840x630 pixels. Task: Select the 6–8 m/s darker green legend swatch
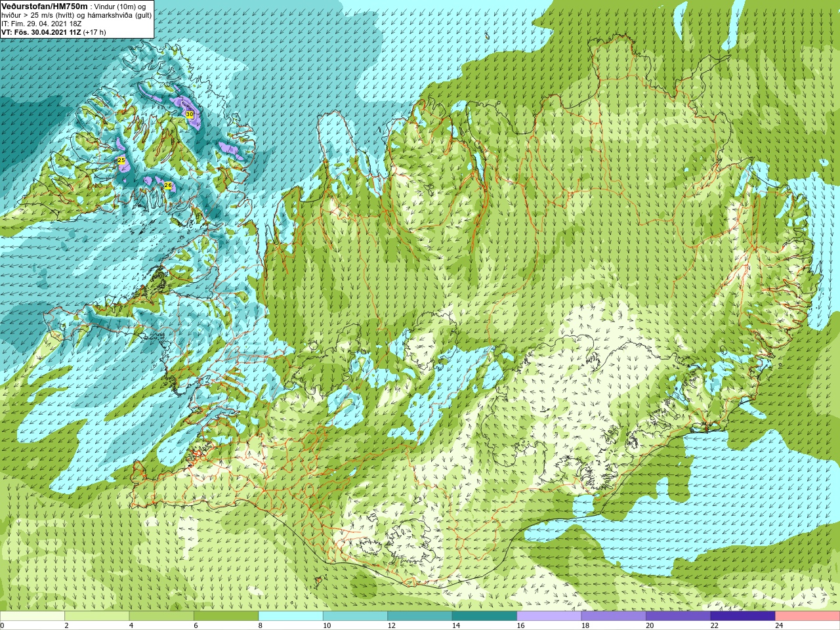[x=226, y=616]
